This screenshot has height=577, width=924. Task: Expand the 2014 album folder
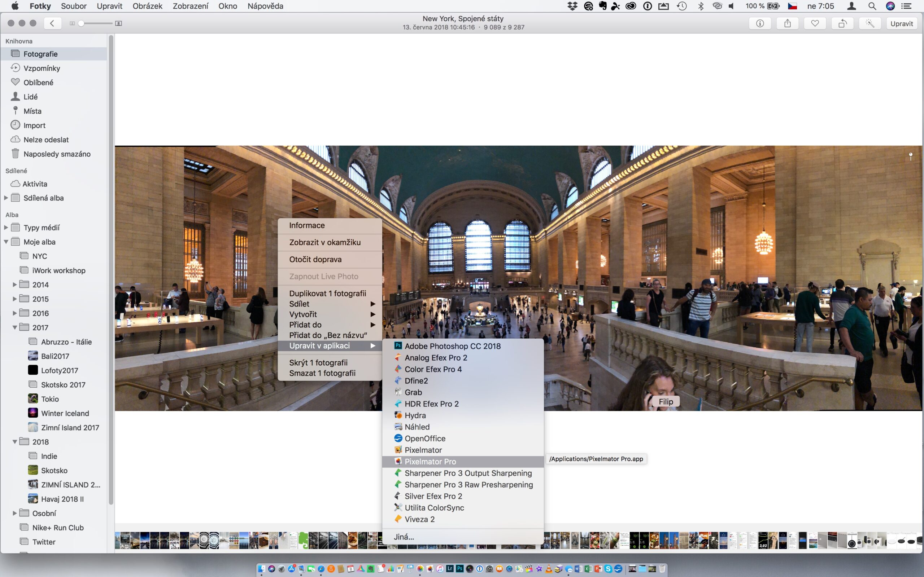pos(15,285)
